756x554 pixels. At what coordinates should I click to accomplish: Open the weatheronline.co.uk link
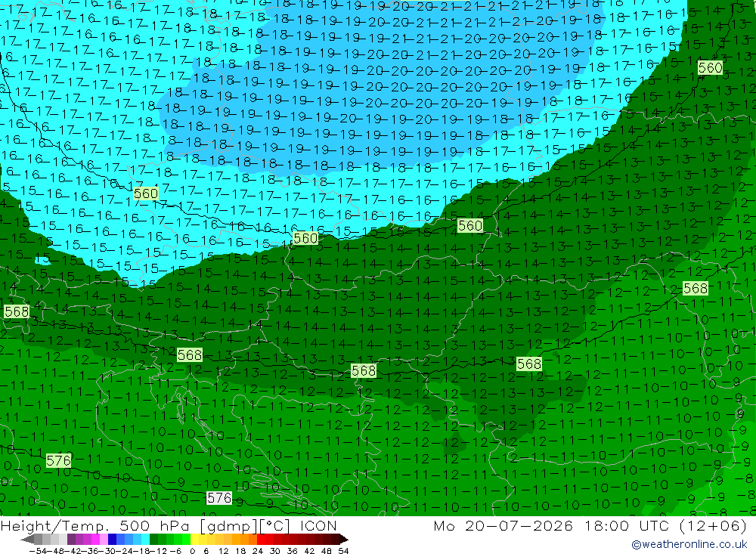coord(689,544)
